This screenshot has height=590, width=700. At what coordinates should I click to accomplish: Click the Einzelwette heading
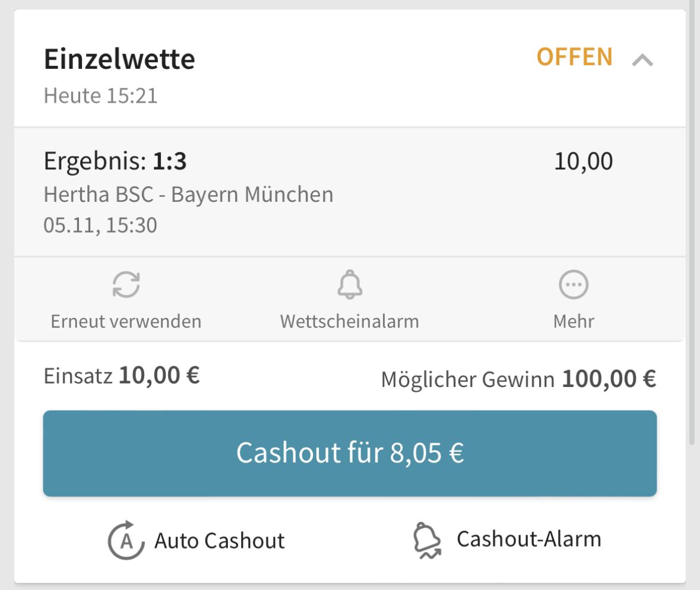point(120,59)
